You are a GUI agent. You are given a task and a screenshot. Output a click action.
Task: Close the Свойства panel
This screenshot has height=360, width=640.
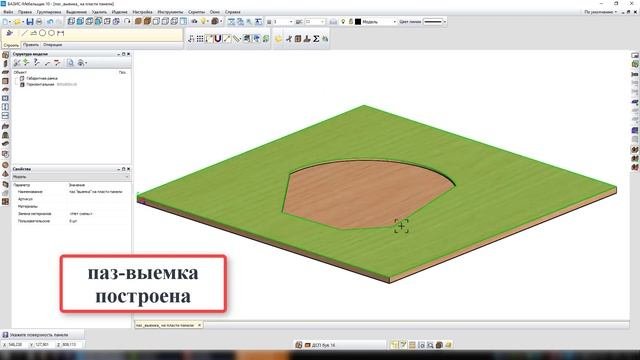pyautogui.click(x=129, y=169)
